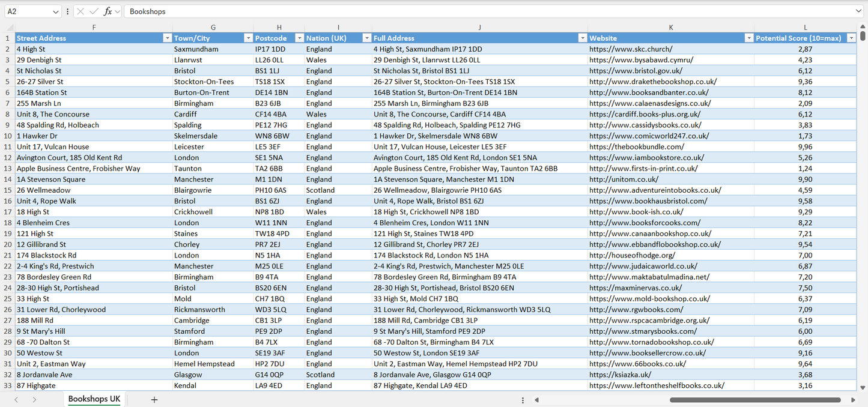Click the left scroll arrow of the horizontal scrollbar

pyautogui.click(x=536, y=399)
